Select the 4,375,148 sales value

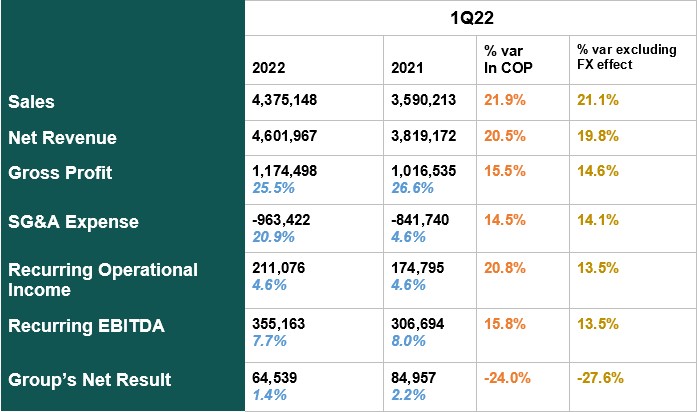pos(285,101)
